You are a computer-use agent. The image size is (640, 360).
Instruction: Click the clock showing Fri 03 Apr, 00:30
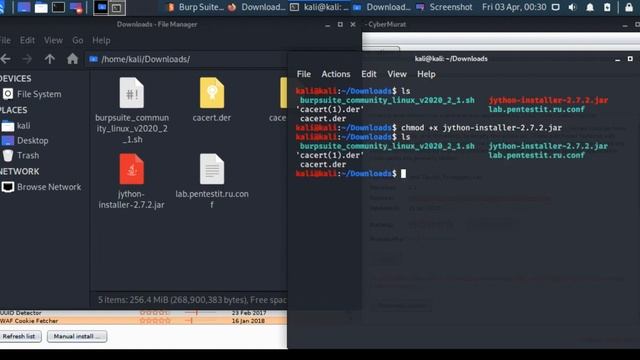coord(514,7)
